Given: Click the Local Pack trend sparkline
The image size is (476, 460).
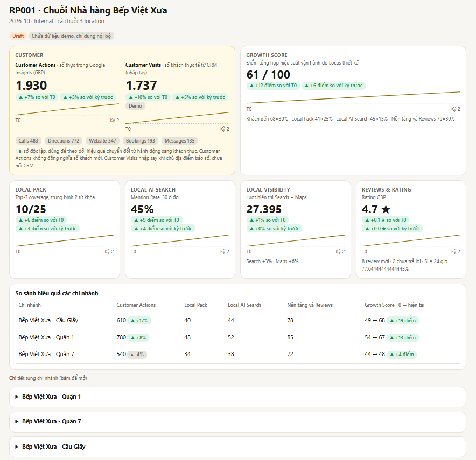Looking at the screenshot, I should pos(65,240).
